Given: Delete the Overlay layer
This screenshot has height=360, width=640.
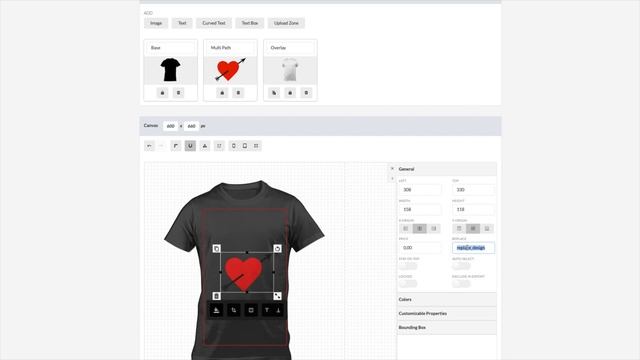Looking at the screenshot, I should coord(306,93).
